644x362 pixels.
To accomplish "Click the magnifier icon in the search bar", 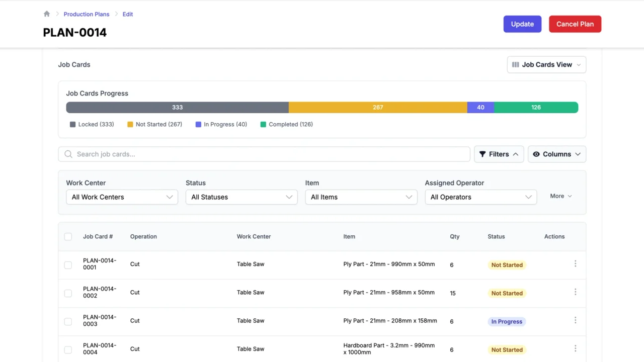I will (x=68, y=154).
